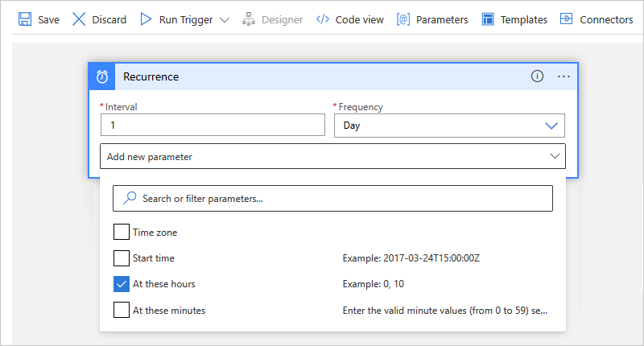Collapse the Add new parameter dropdown
The image size is (644, 346).
tap(554, 156)
